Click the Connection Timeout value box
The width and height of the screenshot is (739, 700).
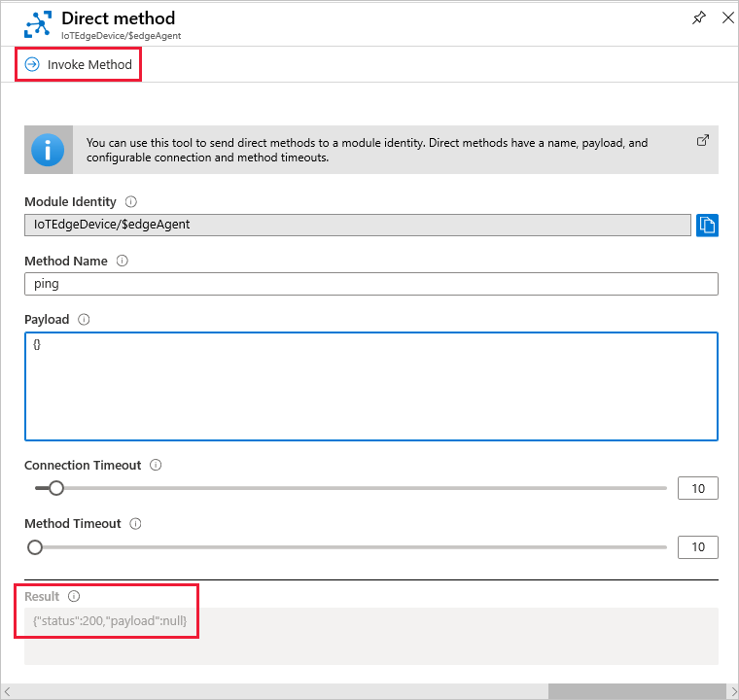click(x=697, y=488)
